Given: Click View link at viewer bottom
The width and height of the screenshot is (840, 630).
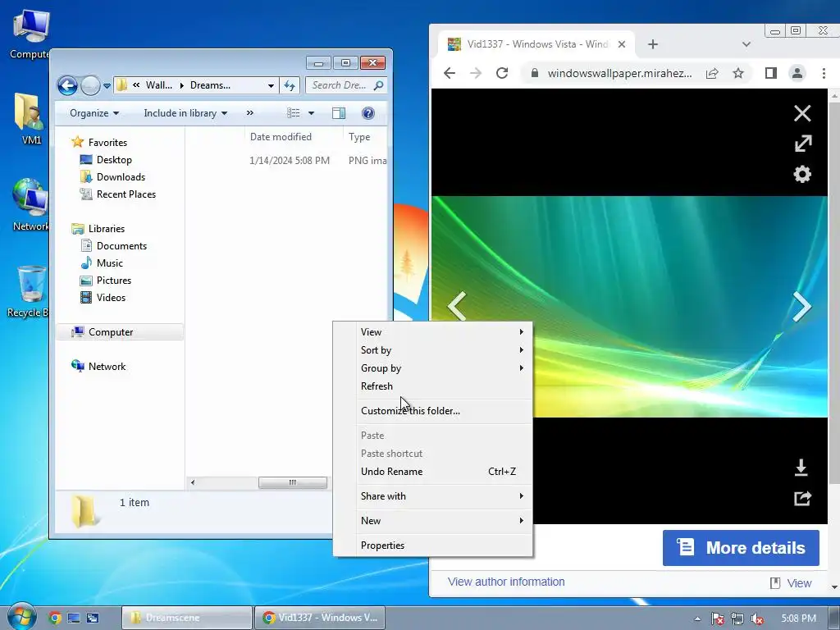Looking at the screenshot, I should [x=791, y=583].
